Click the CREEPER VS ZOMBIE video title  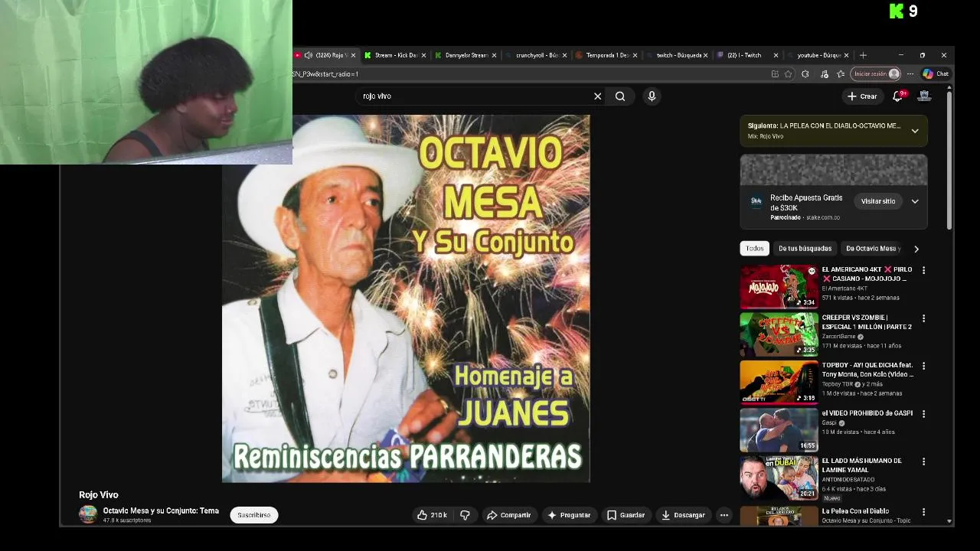tap(867, 322)
